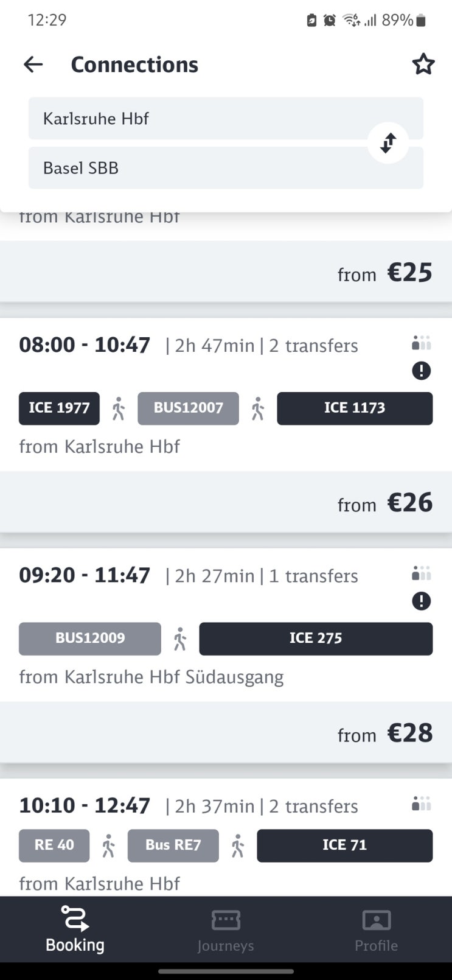Favorite this connection with the star icon
452x980 pixels.
pyautogui.click(x=423, y=64)
